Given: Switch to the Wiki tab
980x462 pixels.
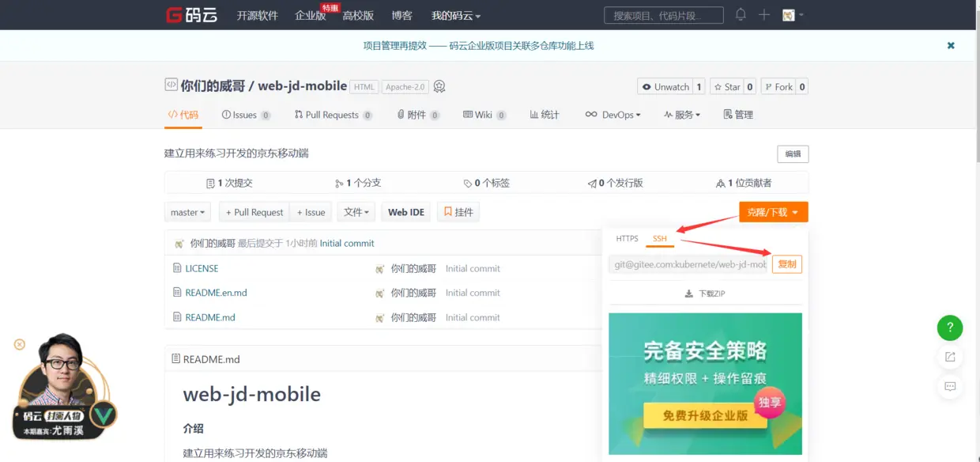Looking at the screenshot, I should click(x=484, y=115).
